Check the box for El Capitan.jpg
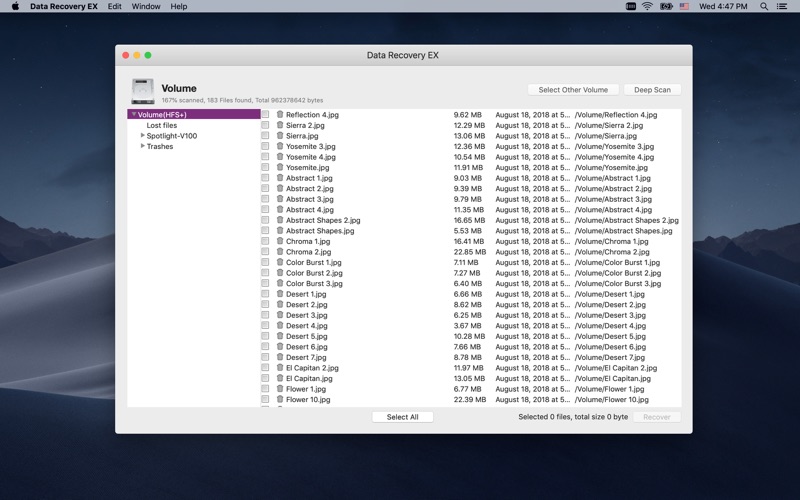This screenshot has height=500, width=800. click(x=265, y=378)
